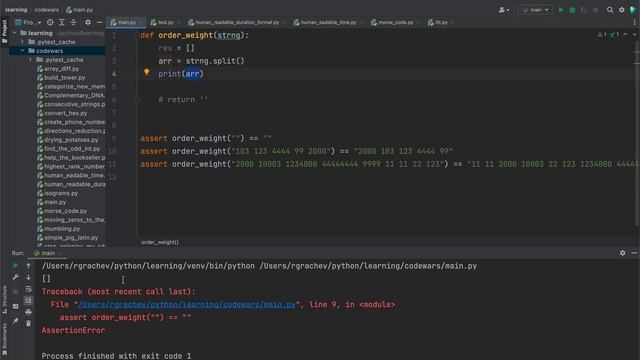Clear all Run console output trash icon
Viewport: 640px width, 360px height.
point(28,324)
